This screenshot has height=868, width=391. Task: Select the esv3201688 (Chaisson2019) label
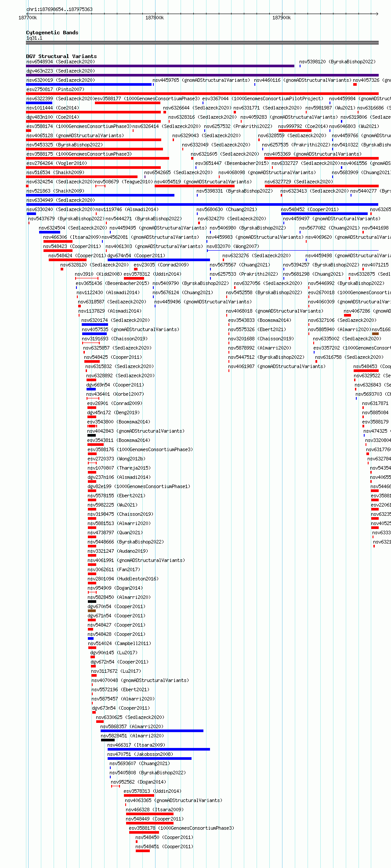click(x=261, y=339)
